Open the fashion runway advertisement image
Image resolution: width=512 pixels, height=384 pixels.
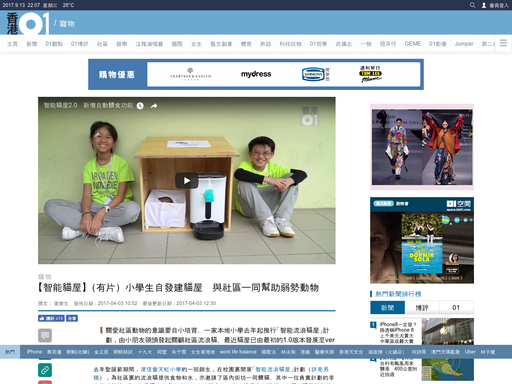(x=422, y=147)
